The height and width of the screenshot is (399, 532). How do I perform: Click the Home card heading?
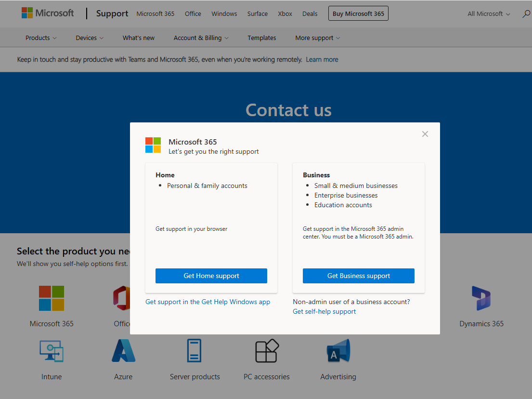click(165, 175)
